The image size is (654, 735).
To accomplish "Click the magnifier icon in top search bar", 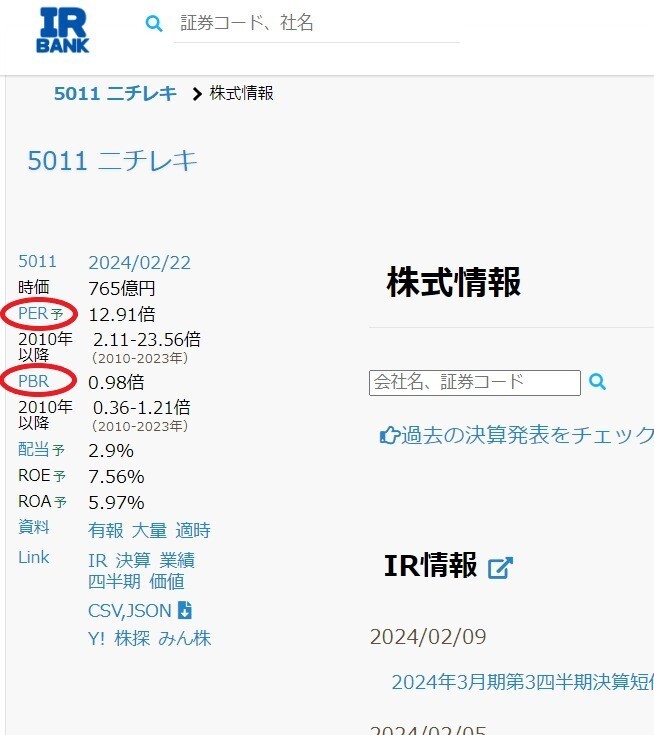I will pos(154,23).
